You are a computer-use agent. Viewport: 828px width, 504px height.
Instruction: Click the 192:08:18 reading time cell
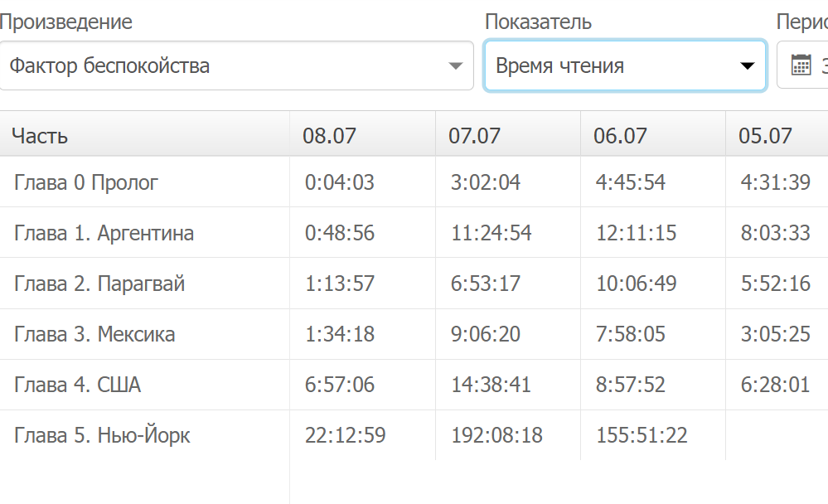[496, 435]
